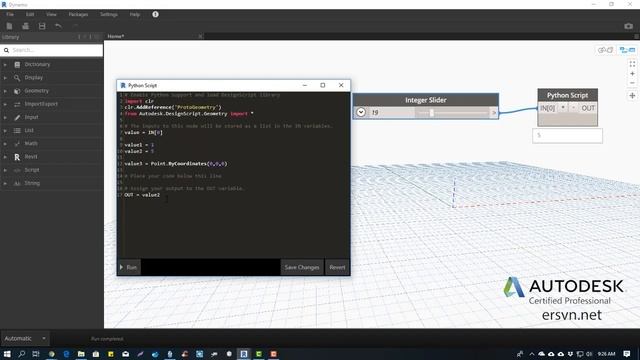640x360 pixels.
Task: Show hidden system tray icons chevron
Action: pyautogui.click(x=531, y=354)
